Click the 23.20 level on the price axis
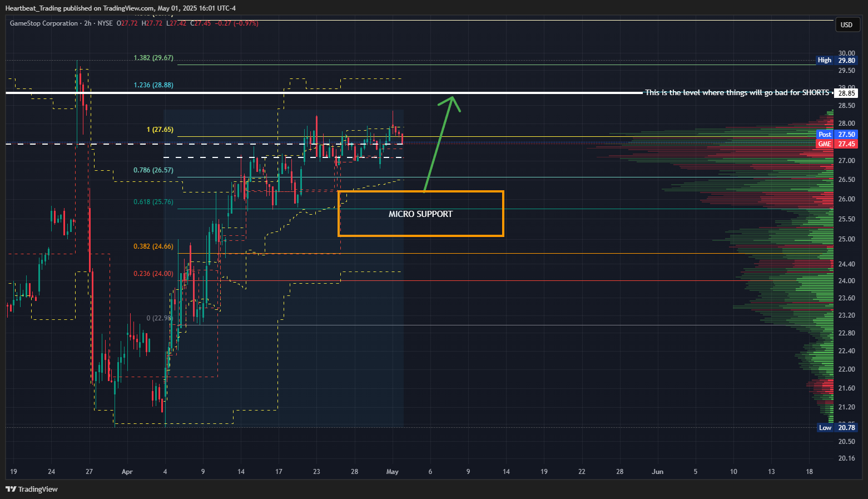 pos(847,315)
